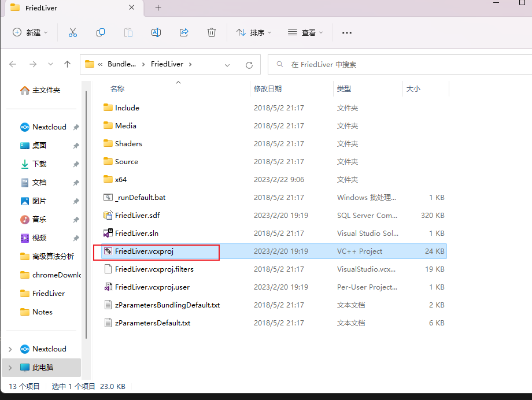
Task: Sort by 类型 column header
Action: point(343,89)
